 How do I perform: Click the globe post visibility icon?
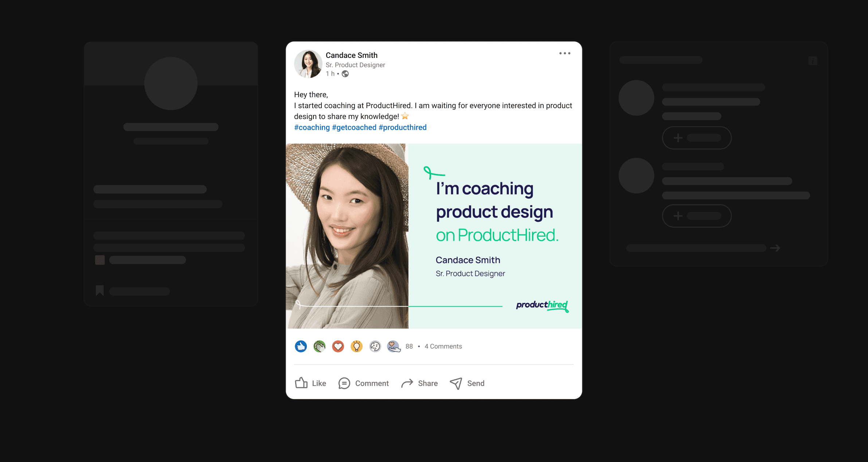345,74
